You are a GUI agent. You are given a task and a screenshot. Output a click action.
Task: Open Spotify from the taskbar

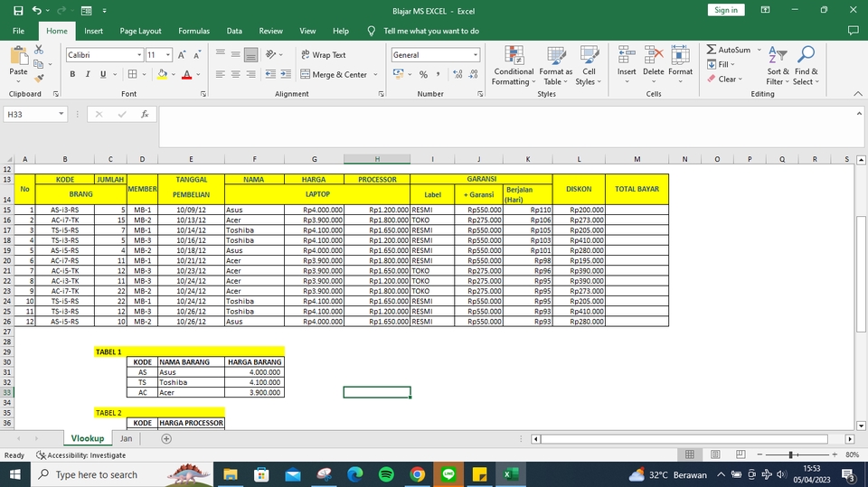coord(386,474)
